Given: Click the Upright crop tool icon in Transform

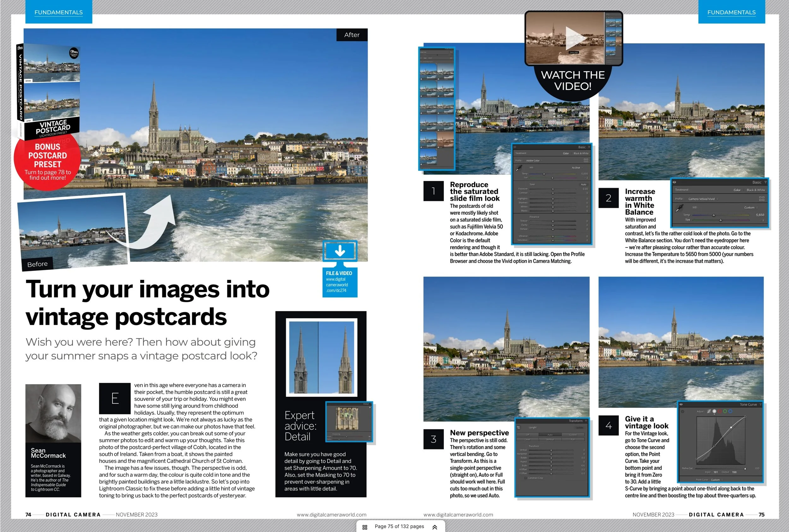Looking at the screenshot, I should coord(519,428).
